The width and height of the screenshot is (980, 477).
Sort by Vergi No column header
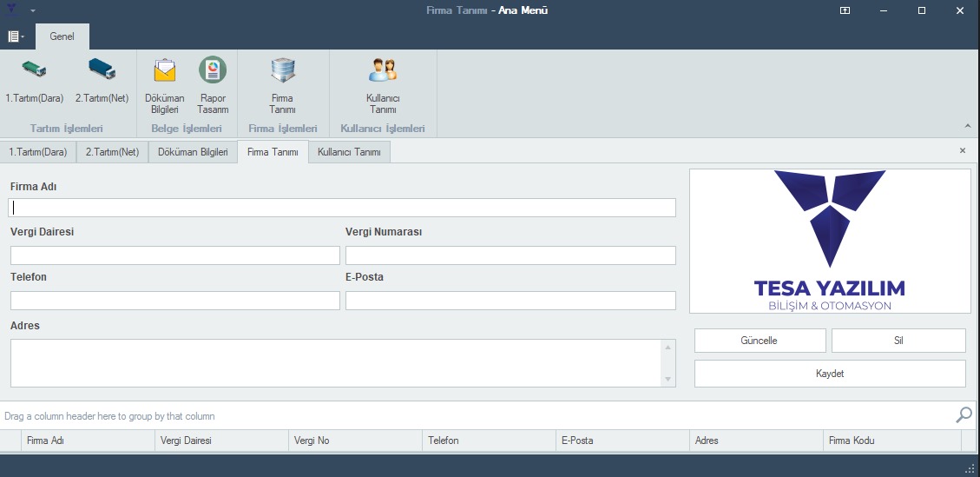coord(355,441)
